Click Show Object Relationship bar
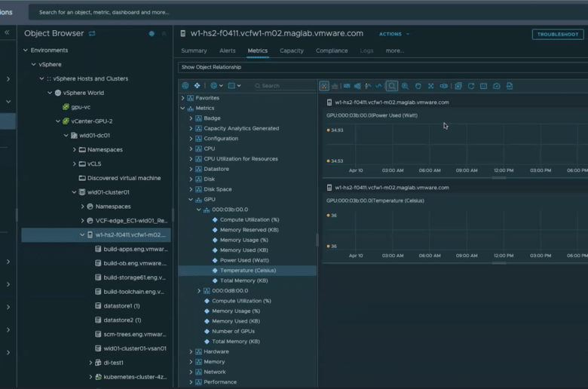Viewport: 588px width, 389px height. pyautogui.click(x=382, y=67)
